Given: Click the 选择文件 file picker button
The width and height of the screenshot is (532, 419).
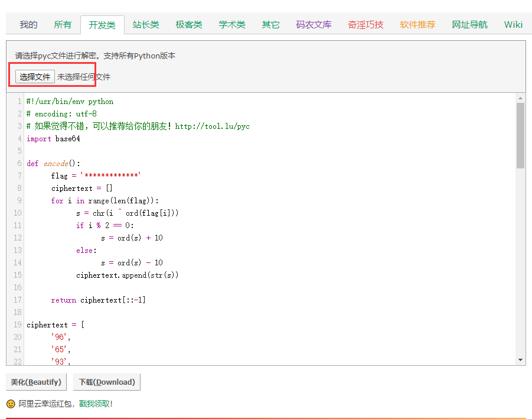Looking at the screenshot, I should [x=35, y=76].
